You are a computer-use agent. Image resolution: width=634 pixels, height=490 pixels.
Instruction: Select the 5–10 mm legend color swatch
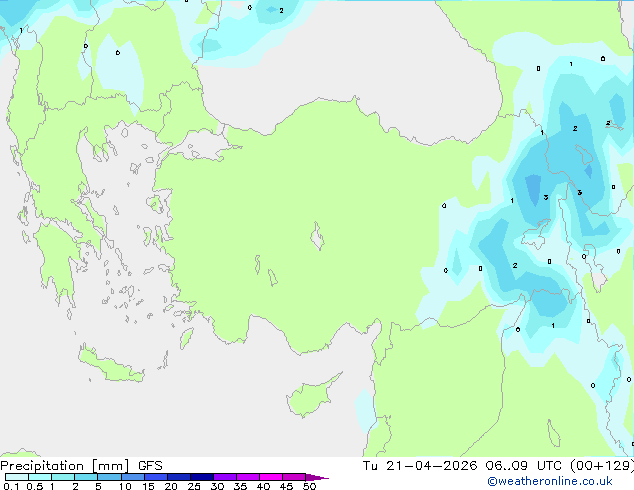109,477
